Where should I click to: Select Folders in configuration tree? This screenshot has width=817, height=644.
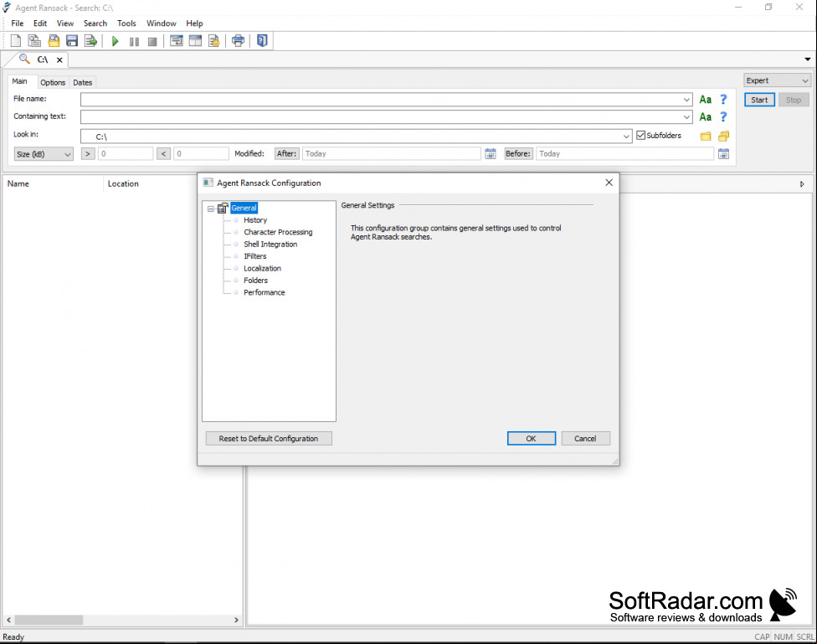pyautogui.click(x=256, y=280)
